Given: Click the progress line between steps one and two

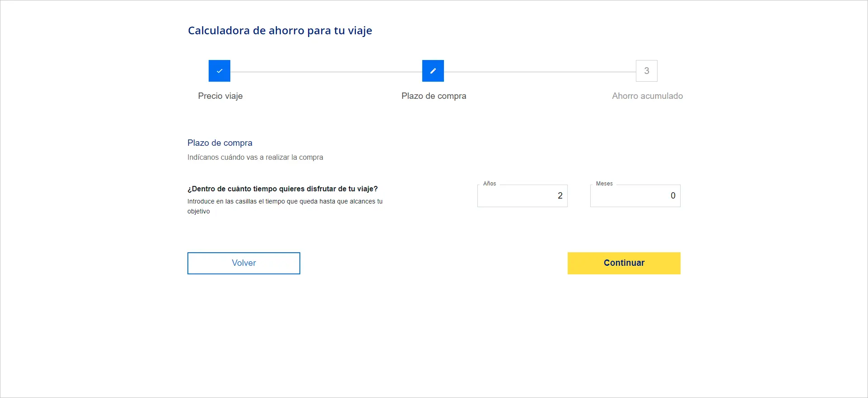Looking at the screenshot, I should pyautogui.click(x=326, y=72).
